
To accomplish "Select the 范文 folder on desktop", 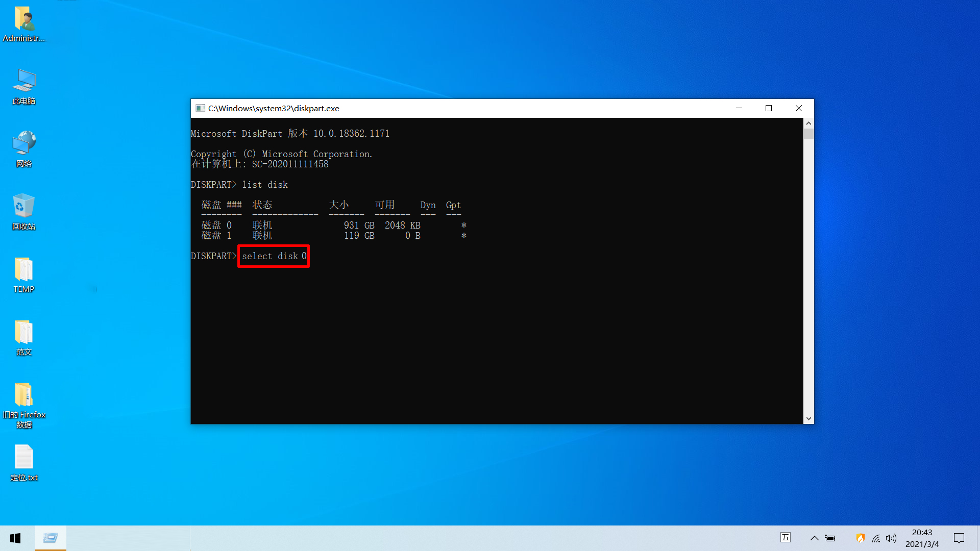I will pyautogui.click(x=24, y=338).
